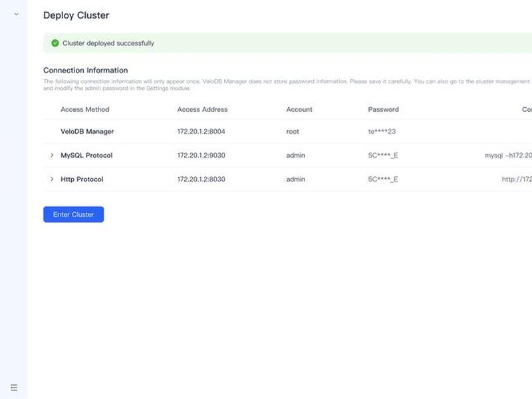
Task: Select the MySQL Protocol label
Action: click(x=86, y=156)
